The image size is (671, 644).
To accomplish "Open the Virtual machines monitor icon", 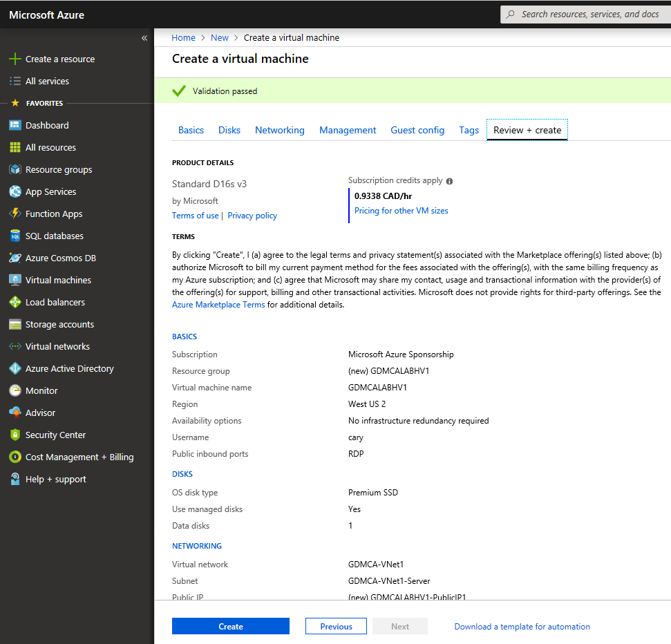I will click(x=15, y=280).
